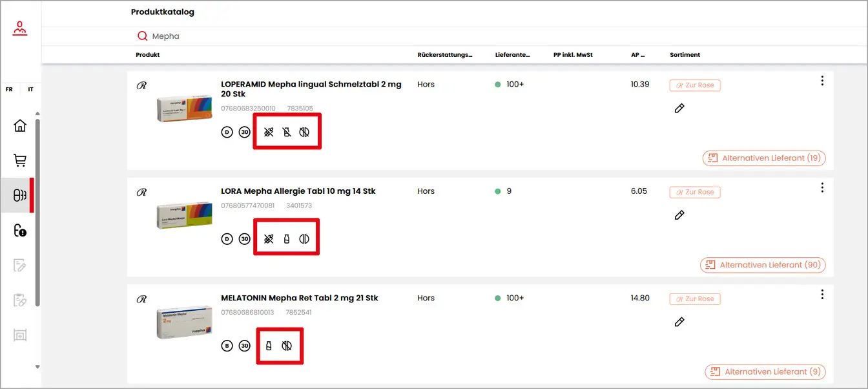This screenshot has height=389, width=868.
Task: Select the pills product catalog sidebar icon
Action: tap(20, 195)
